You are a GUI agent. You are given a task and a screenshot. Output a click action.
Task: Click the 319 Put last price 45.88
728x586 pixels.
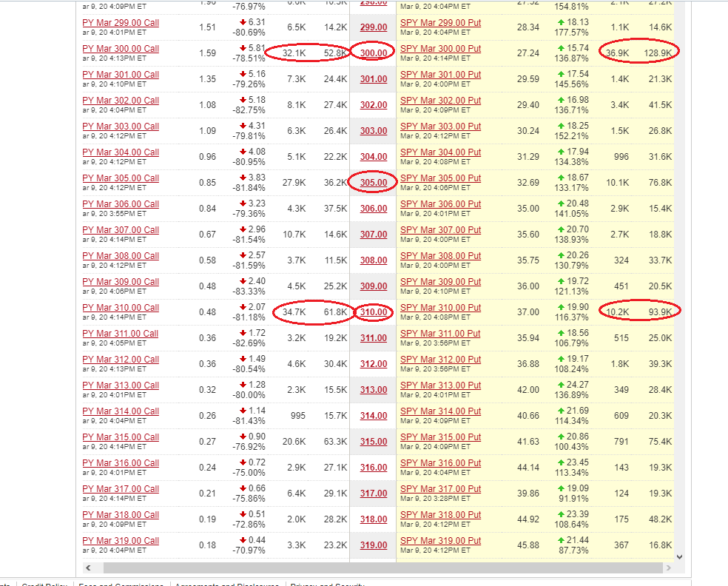click(x=528, y=545)
